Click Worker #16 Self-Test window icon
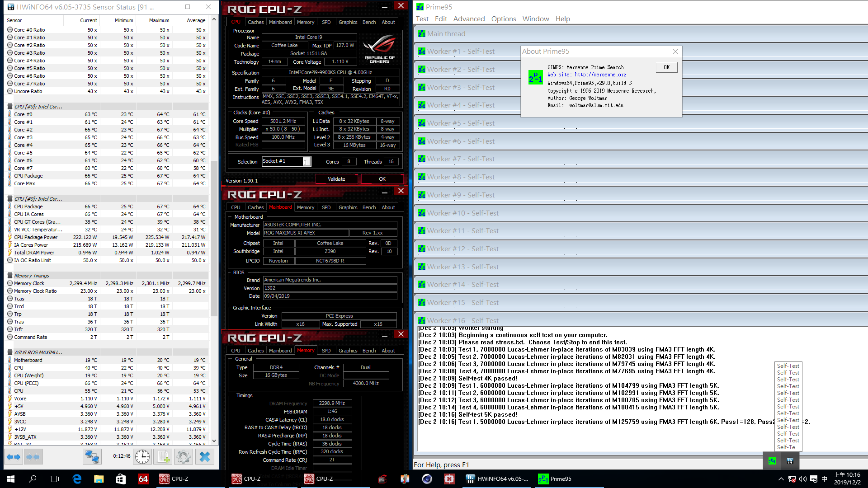 tap(422, 321)
